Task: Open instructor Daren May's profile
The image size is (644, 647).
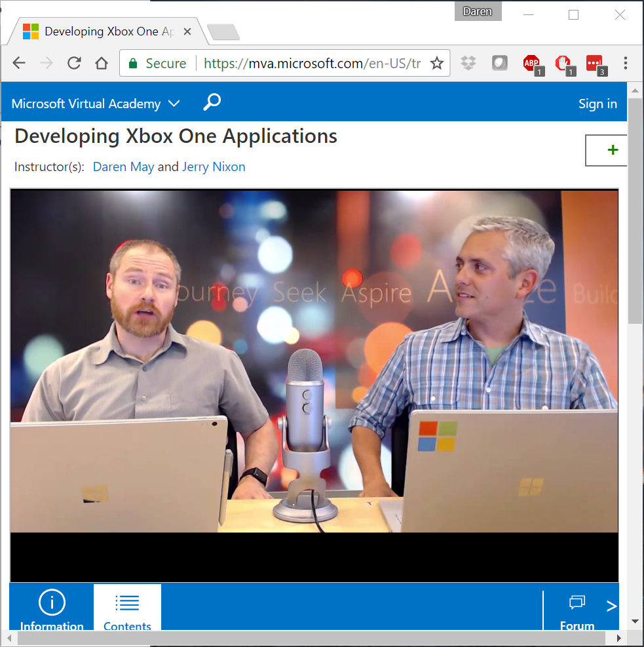Action: click(x=123, y=167)
